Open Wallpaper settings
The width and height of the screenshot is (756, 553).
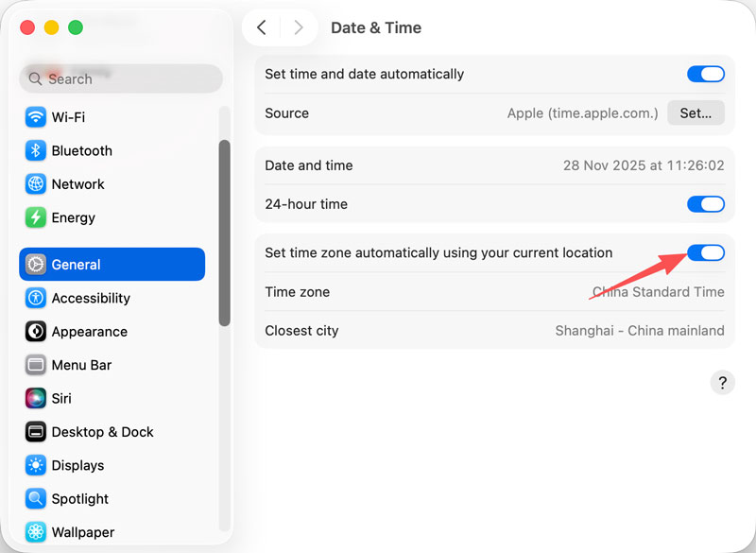click(82, 532)
